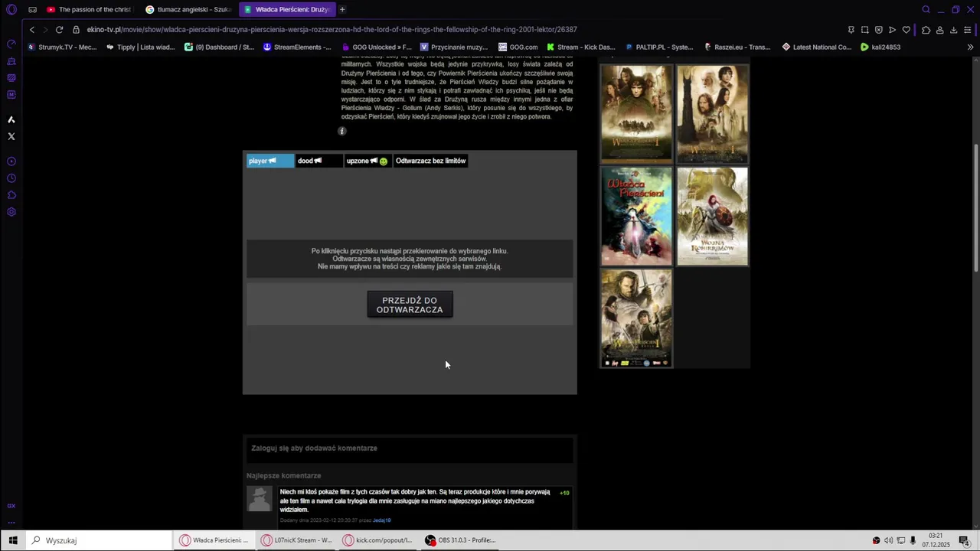The image size is (980, 551).
Task: Open the taskbar notification center icon
Action: click(x=964, y=540)
